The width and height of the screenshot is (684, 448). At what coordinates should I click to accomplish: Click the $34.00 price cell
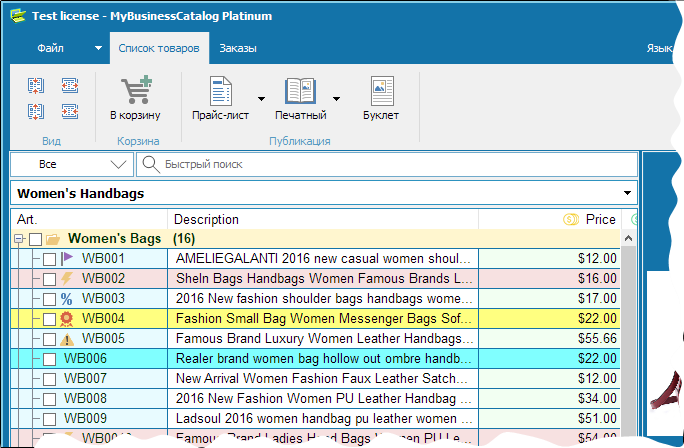click(550, 398)
